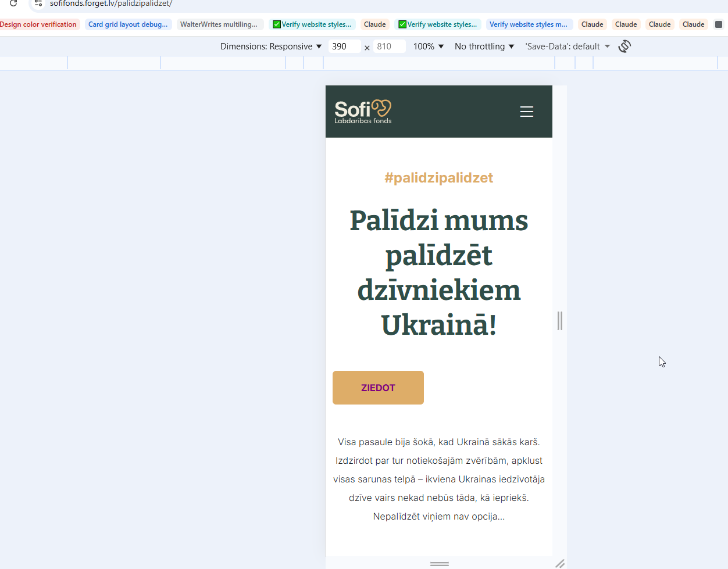Click the dark square icon after bookmarks
The image size is (728, 569).
(719, 24)
